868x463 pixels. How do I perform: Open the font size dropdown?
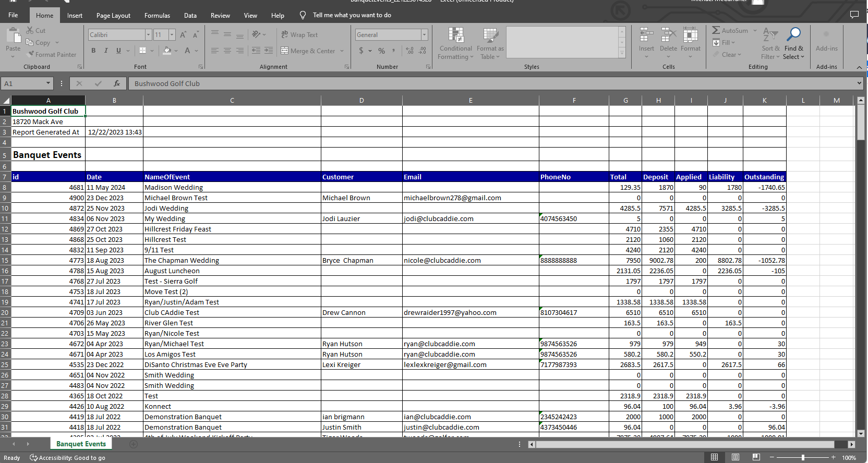[x=172, y=35]
